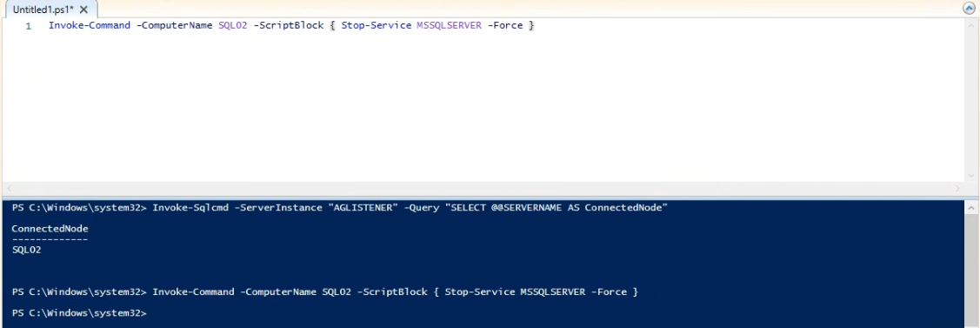
Task: Click the horizontal scrollbar right arrow
Action: (957, 188)
